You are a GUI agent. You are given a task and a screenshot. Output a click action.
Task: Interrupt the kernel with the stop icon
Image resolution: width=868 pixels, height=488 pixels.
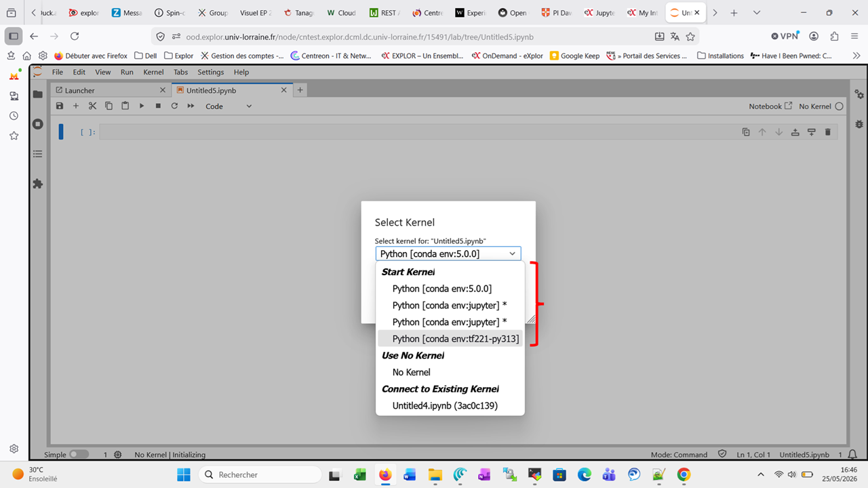158,106
